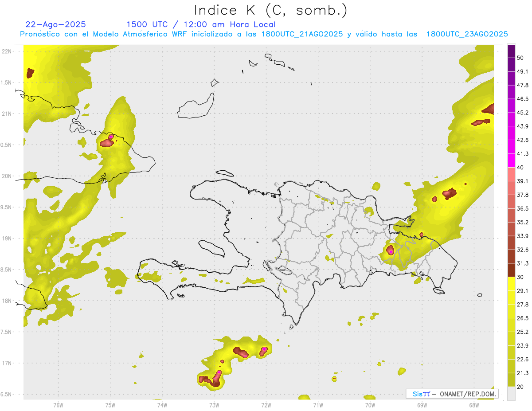Viewport: 532px width, 411px height.
Task: Click the colorbar label '39.1'
Action: coord(523,181)
